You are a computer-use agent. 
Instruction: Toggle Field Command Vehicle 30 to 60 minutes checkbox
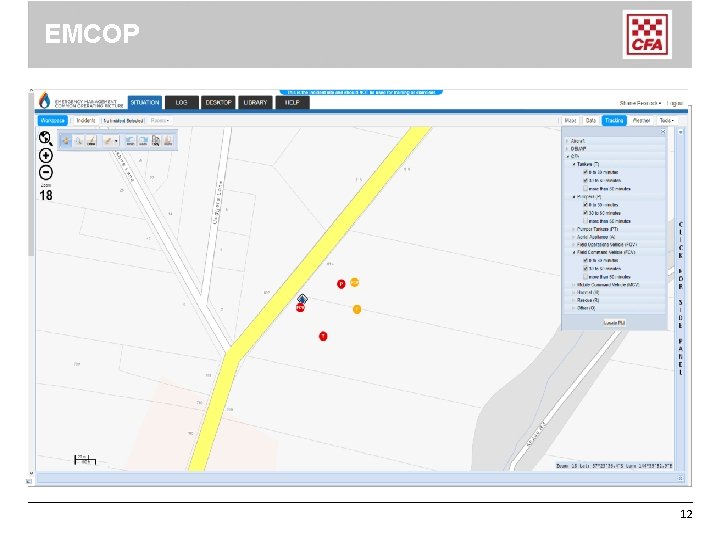click(x=585, y=268)
